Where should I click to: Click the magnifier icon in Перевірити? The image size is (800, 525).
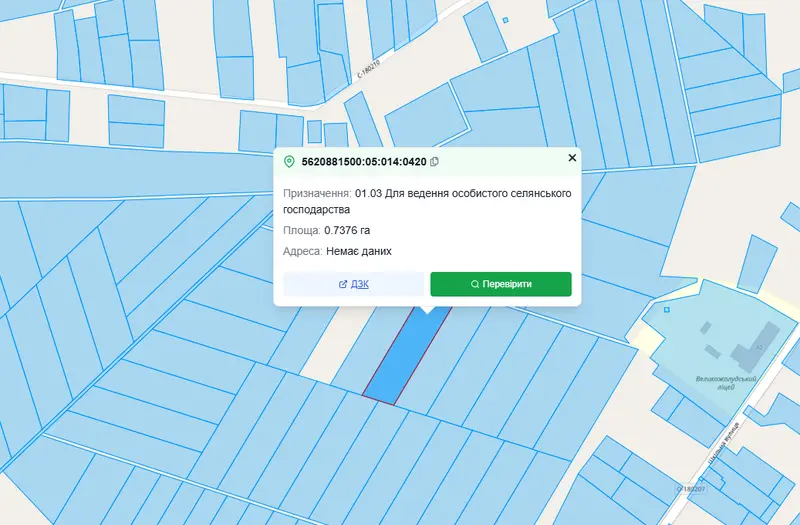pos(475,284)
